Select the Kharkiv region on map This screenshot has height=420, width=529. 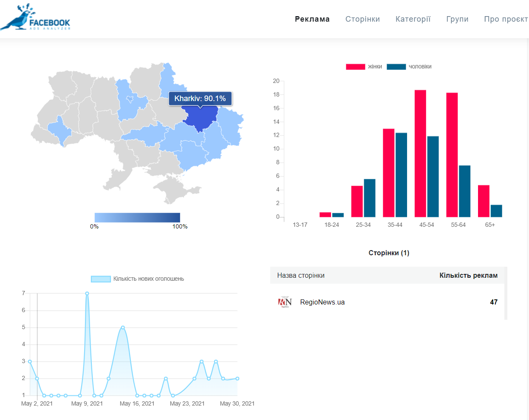click(x=201, y=119)
